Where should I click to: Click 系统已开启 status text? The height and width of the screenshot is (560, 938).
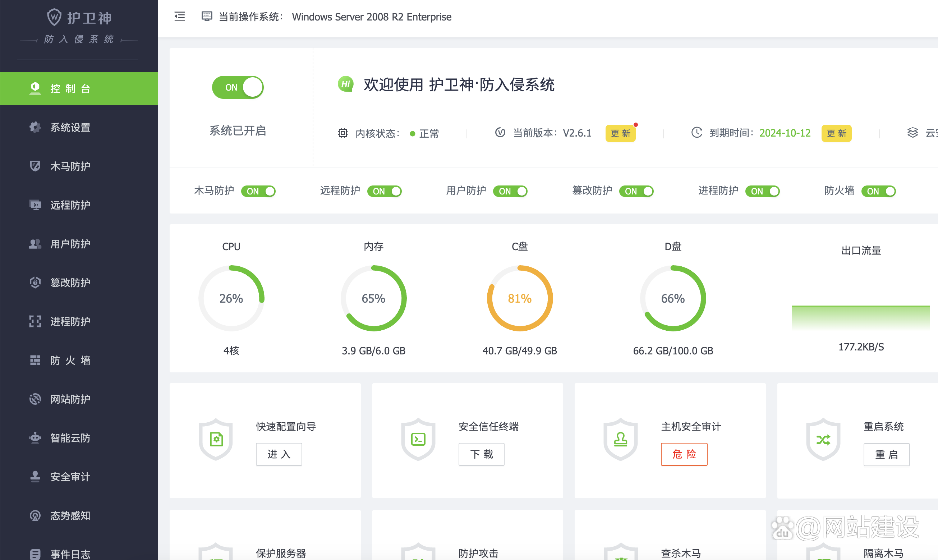[238, 130]
